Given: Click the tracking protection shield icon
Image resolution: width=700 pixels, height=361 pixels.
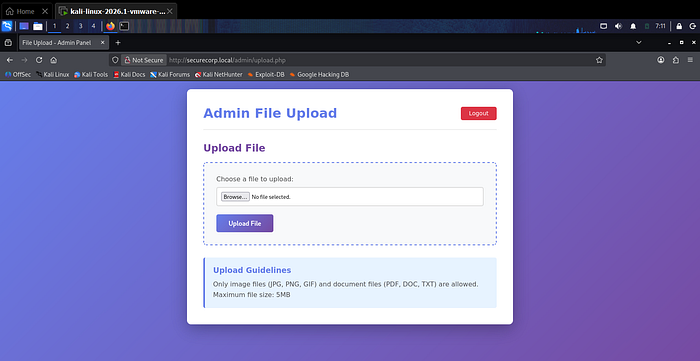Looking at the screenshot, I should pos(115,60).
